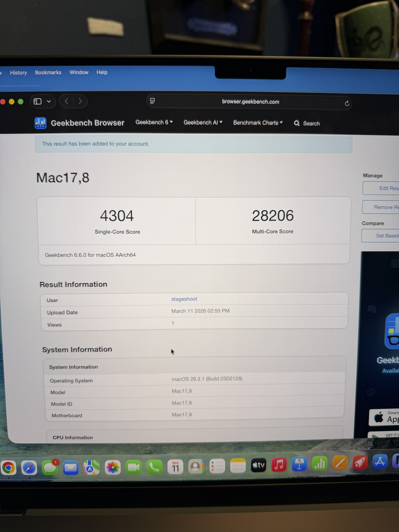Open the Bookmarks menu
The width and height of the screenshot is (399, 532).
click(48, 72)
